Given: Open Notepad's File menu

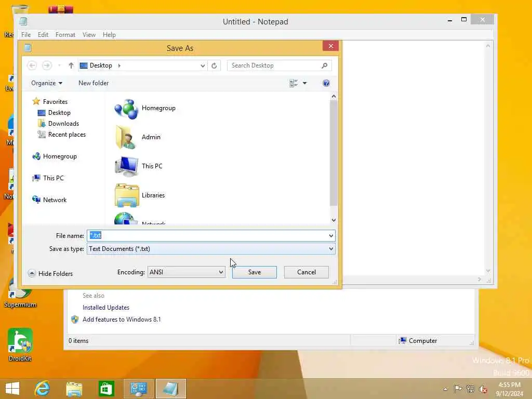Looking at the screenshot, I should coord(26,35).
